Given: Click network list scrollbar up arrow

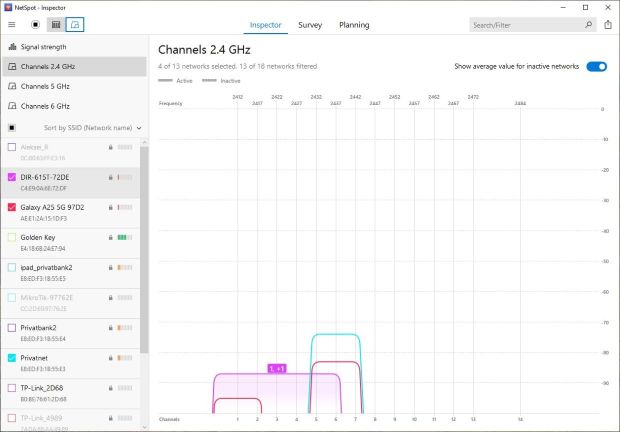Looking at the screenshot, I should (x=144, y=142).
